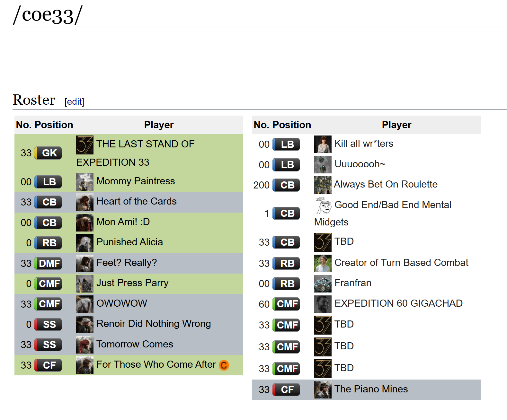Click 'Renoir Did Nothing Wrong' text
This screenshot has height=420, width=507.
point(154,324)
